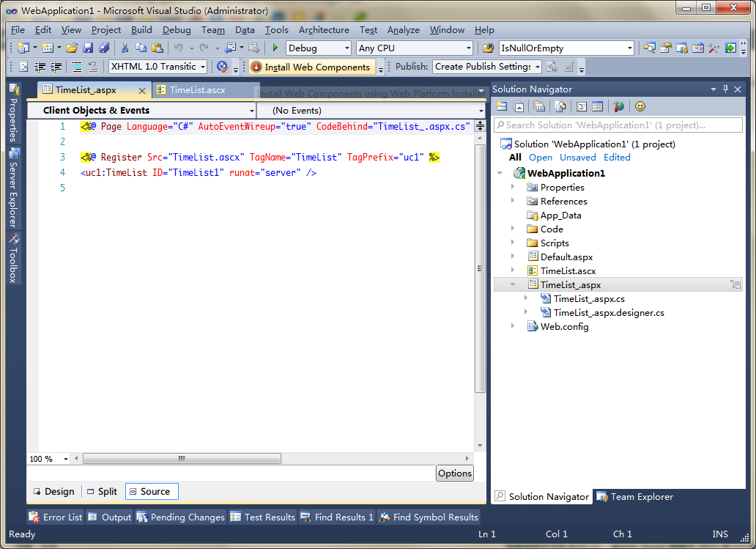Click the Show All Files icon in Solution Navigator

560,106
